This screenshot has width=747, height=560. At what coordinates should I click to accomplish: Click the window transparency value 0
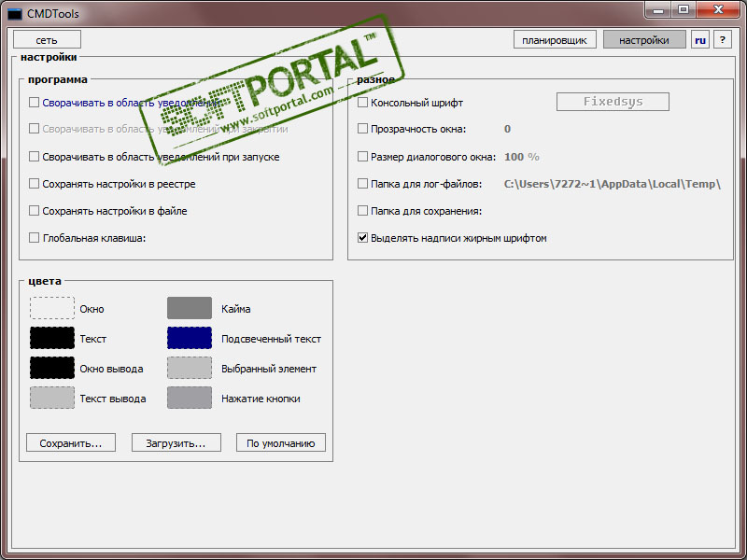click(507, 129)
